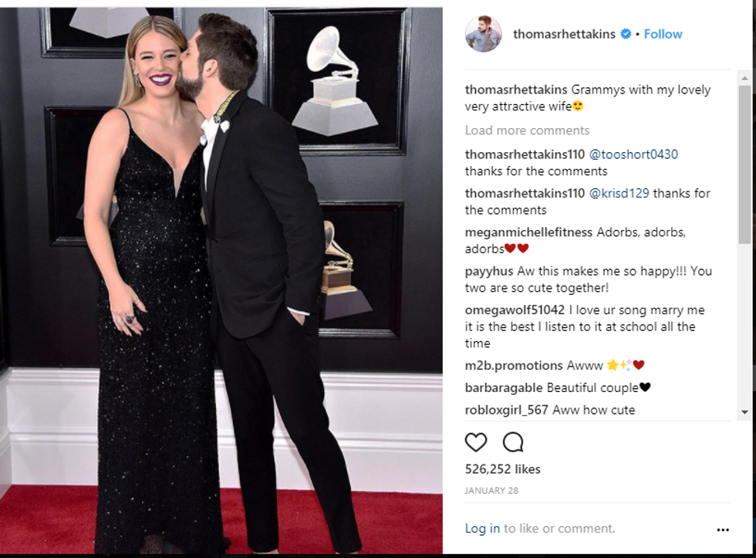
Task: Open thomasrhettakins username in post header
Action: click(564, 34)
